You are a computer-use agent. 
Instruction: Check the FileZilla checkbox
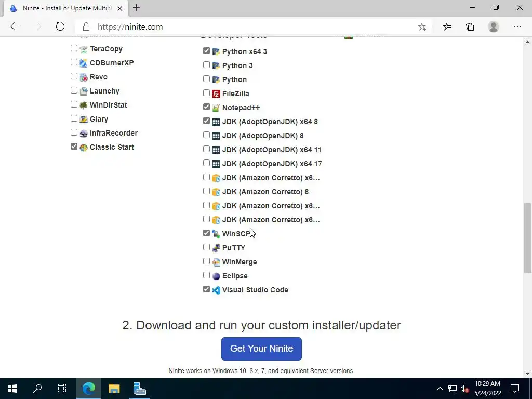(x=206, y=92)
